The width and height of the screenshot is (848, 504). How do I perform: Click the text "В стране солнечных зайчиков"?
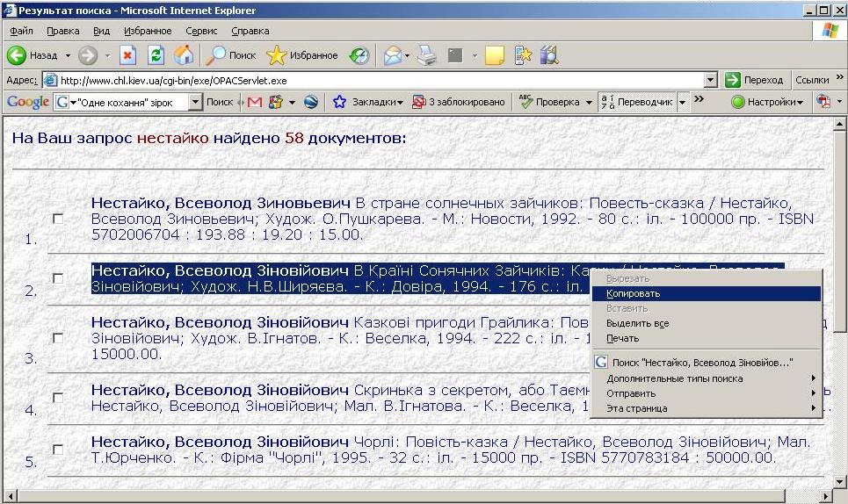(468, 203)
